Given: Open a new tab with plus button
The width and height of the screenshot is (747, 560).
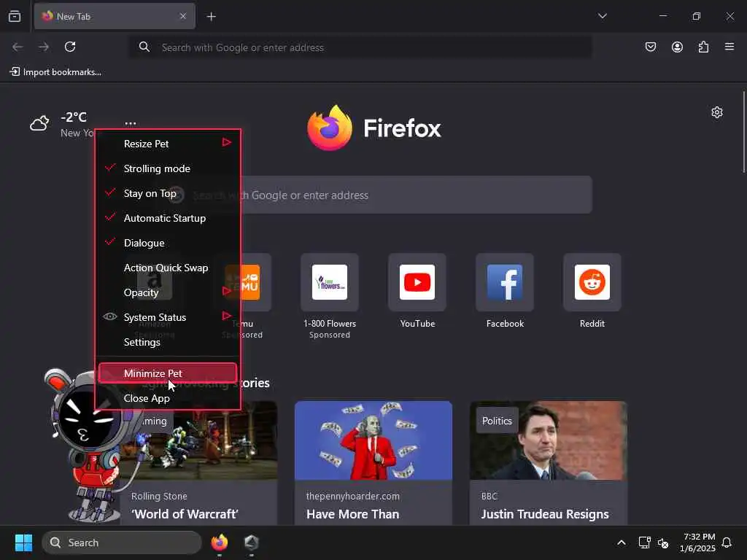Looking at the screenshot, I should [211, 17].
